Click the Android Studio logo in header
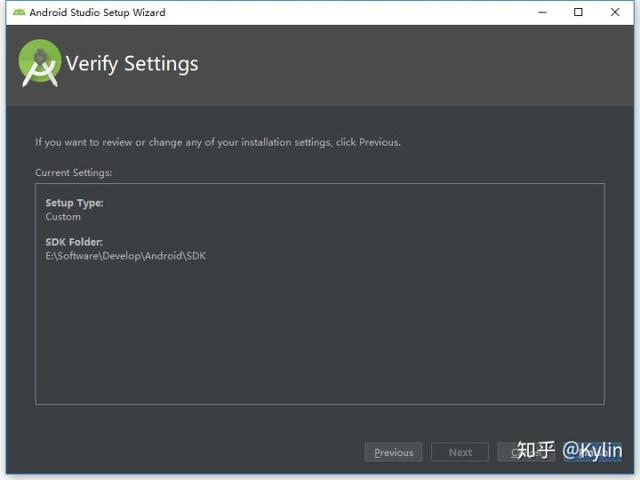 pyautogui.click(x=40, y=63)
